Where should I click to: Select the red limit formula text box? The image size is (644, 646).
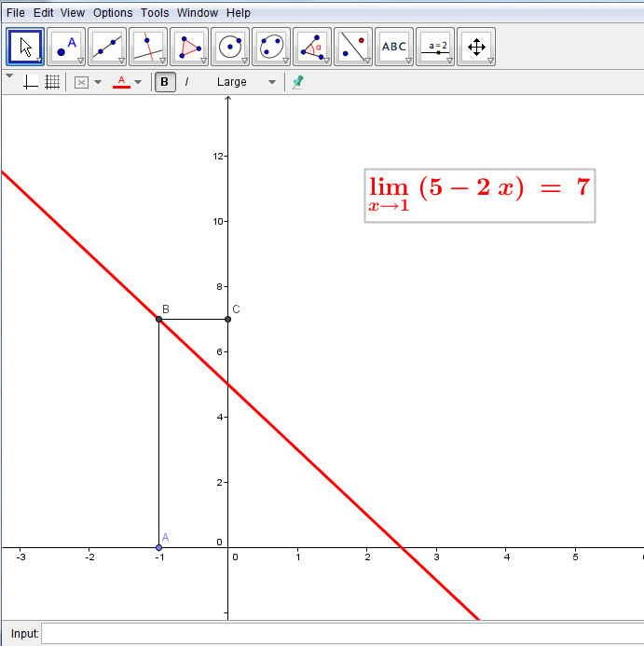tap(480, 196)
